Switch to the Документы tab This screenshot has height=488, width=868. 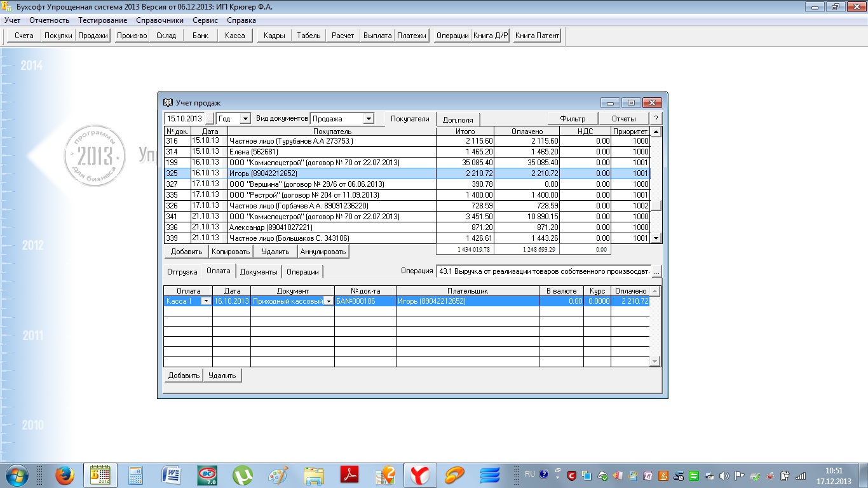click(x=258, y=272)
